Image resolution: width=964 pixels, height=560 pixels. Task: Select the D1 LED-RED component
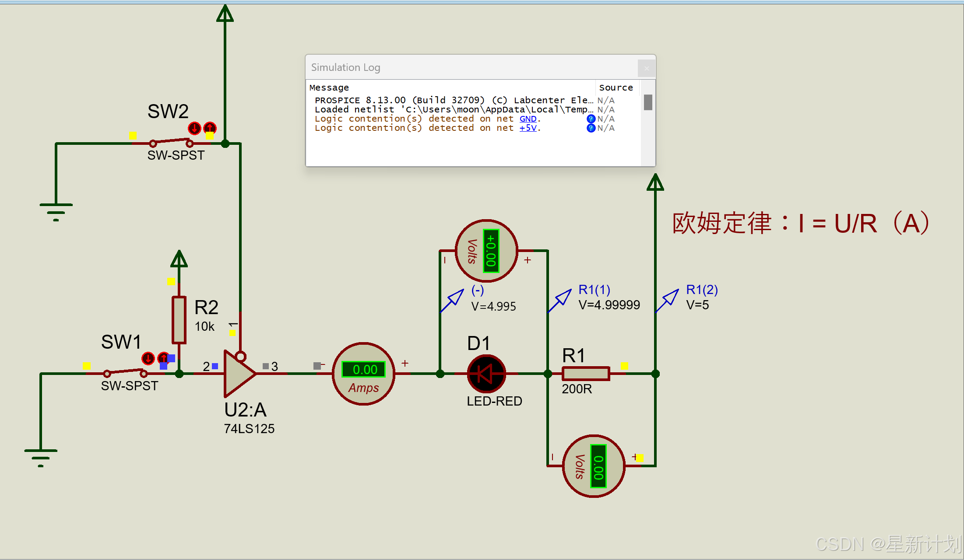coord(486,374)
